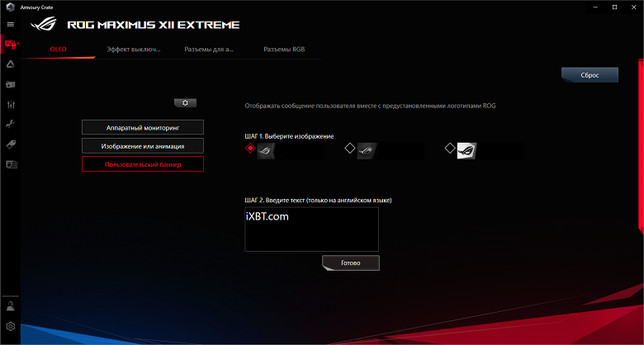Click the ROG MAXIMUS XII EXTREME title
644x345 pixels.
point(154,25)
